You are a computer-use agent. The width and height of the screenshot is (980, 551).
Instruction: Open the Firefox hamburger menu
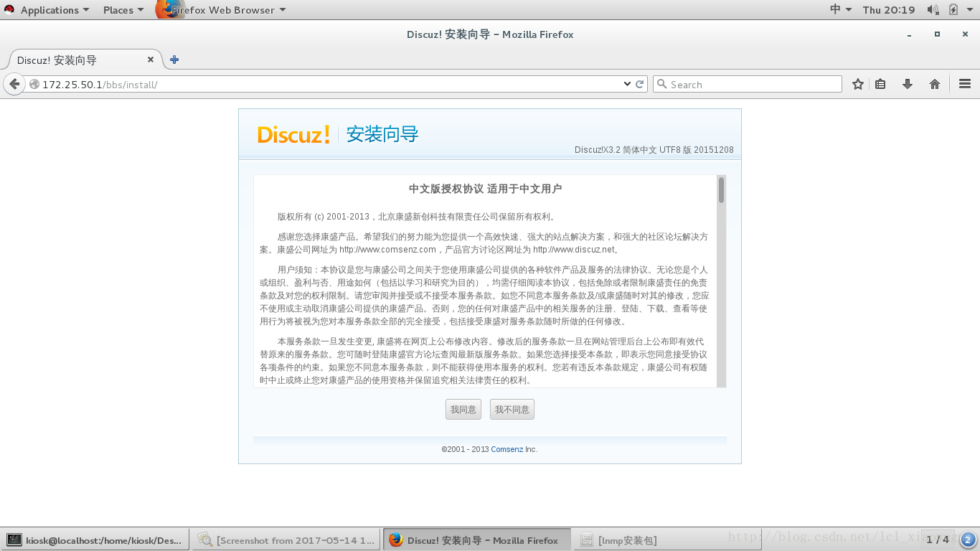965,84
